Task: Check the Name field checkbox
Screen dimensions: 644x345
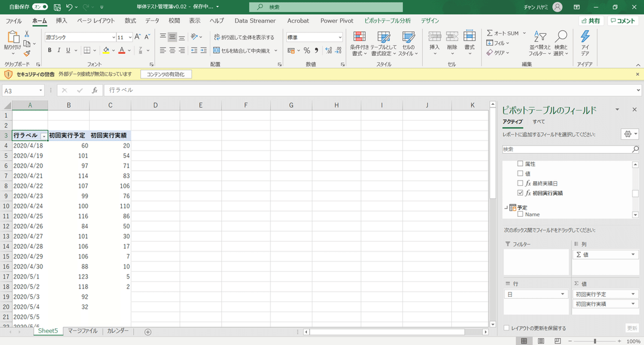Action: [x=519, y=214]
